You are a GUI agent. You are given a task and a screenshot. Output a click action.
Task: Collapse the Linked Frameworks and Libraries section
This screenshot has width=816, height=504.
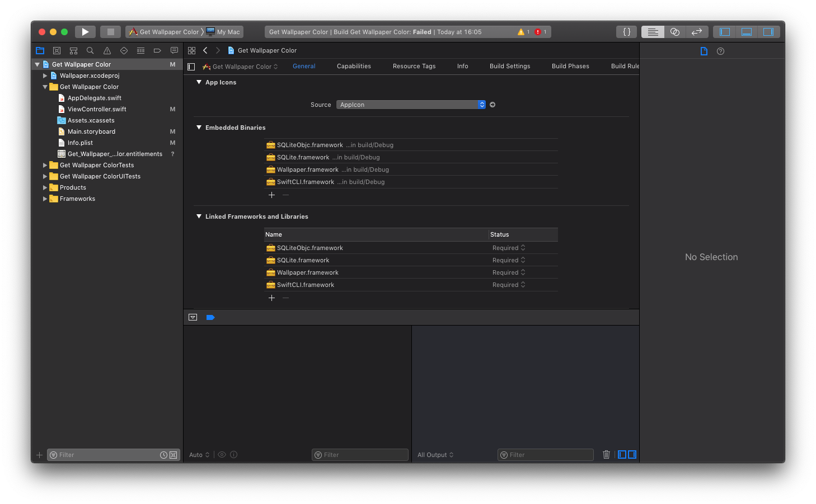pyautogui.click(x=199, y=216)
